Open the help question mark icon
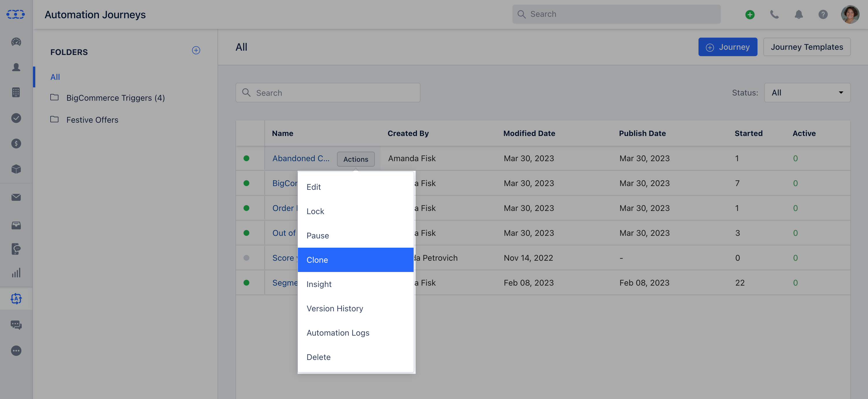Screen dimensions: 868x399 pos(823,14)
